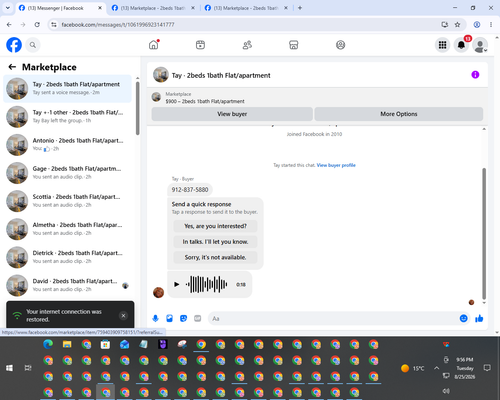Open the View buyer profile link
500x400 pixels.
[336, 165]
